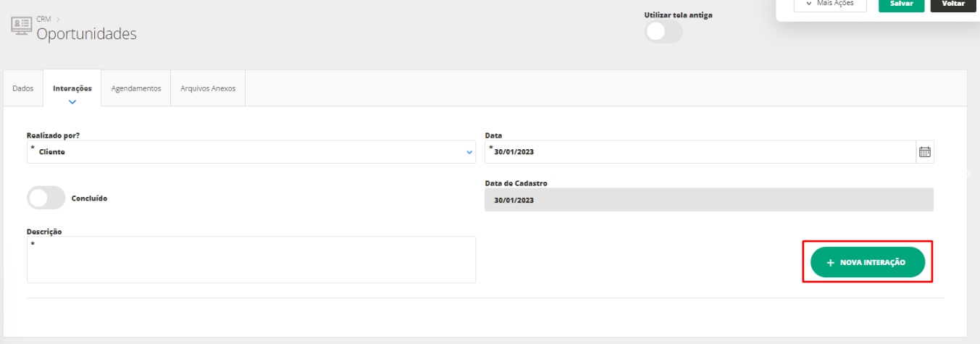
Task: Open the Realizado por? select field
Action: pyautogui.click(x=246, y=152)
